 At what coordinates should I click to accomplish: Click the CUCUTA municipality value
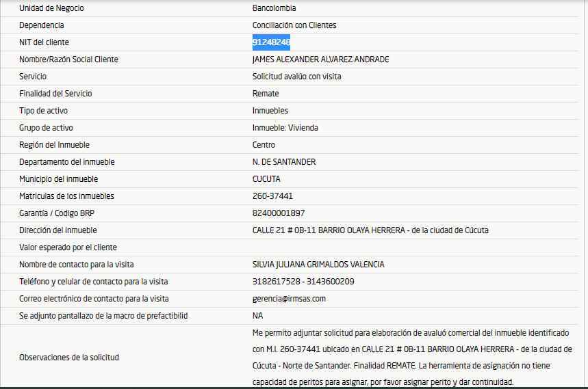266,179
